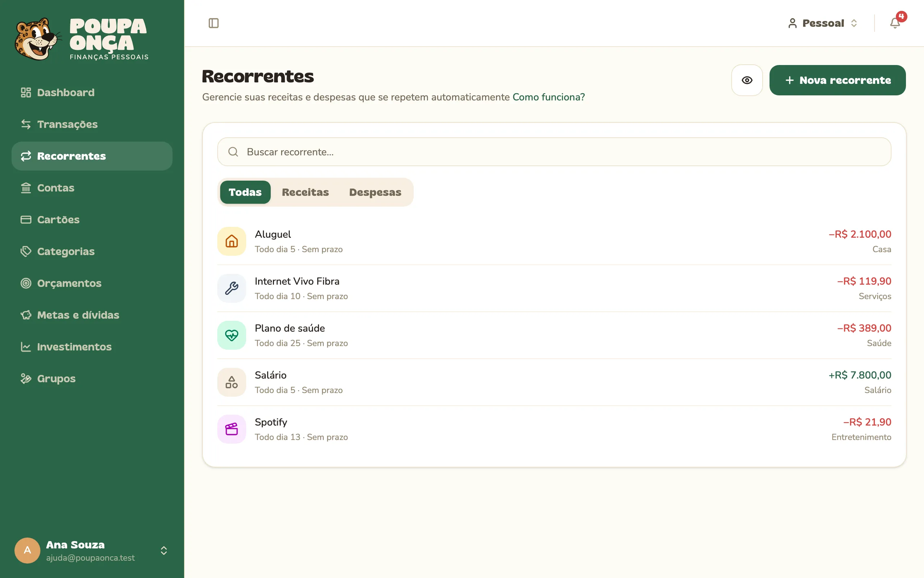Click the Salário shapes icon
The height and width of the screenshot is (578, 924).
click(x=232, y=382)
